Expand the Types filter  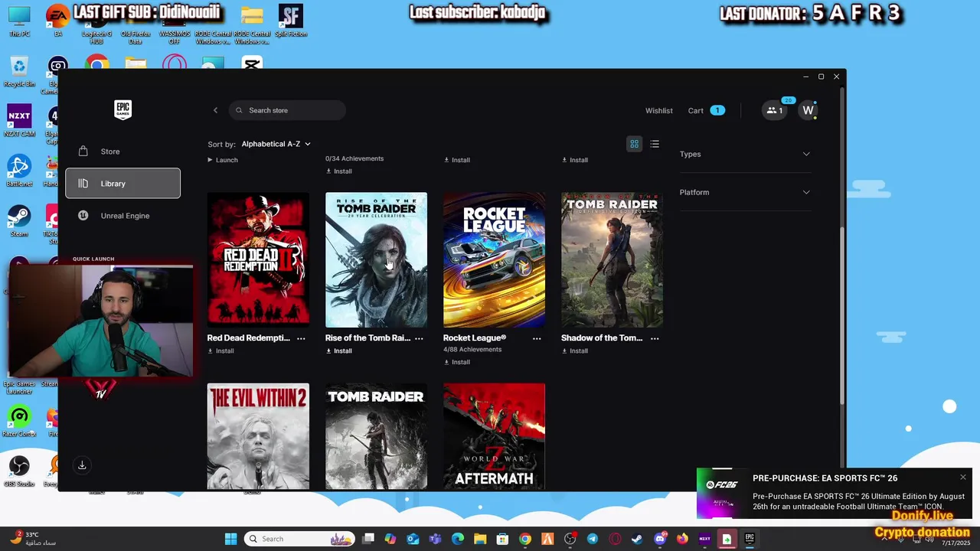[x=745, y=154]
